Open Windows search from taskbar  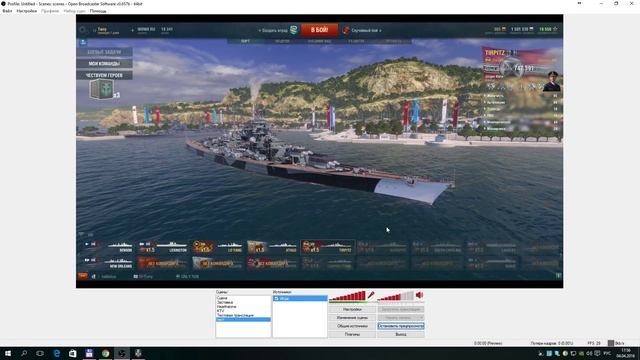[24, 353]
